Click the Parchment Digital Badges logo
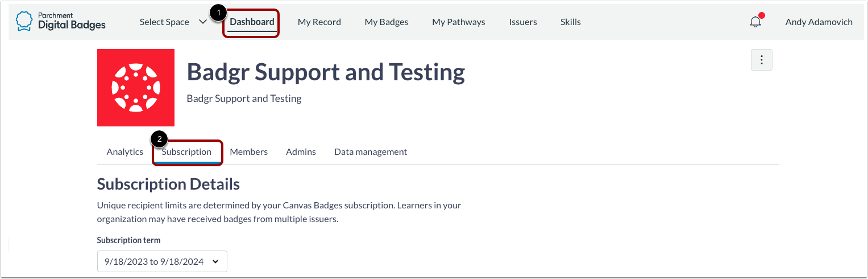Screen dimensions: 868x279 tap(60, 22)
